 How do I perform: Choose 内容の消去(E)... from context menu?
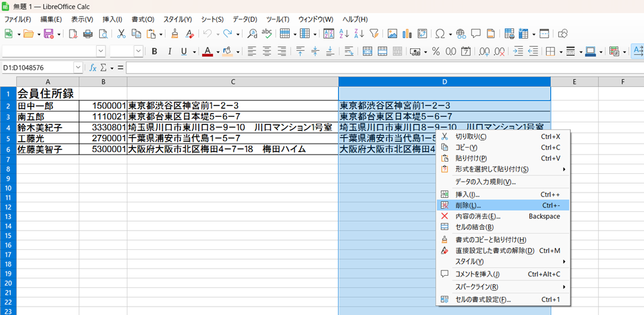coord(503,216)
